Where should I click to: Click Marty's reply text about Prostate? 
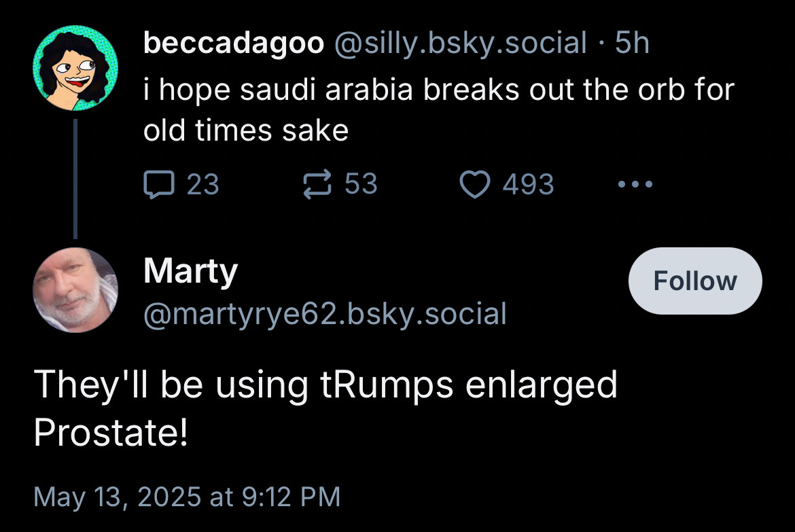pyautogui.click(x=325, y=408)
